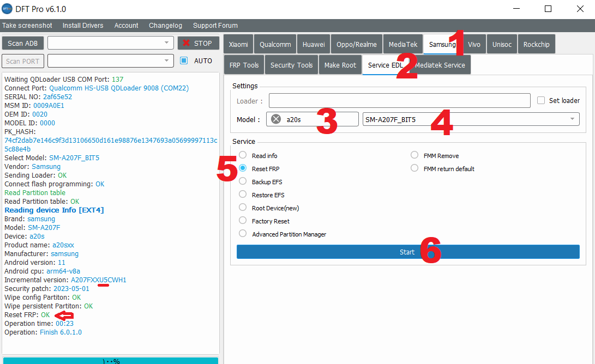This screenshot has height=364, width=595.
Task: Expand the SM-A207F_BIT5 model dropdown
Action: click(x=572, y=119)
